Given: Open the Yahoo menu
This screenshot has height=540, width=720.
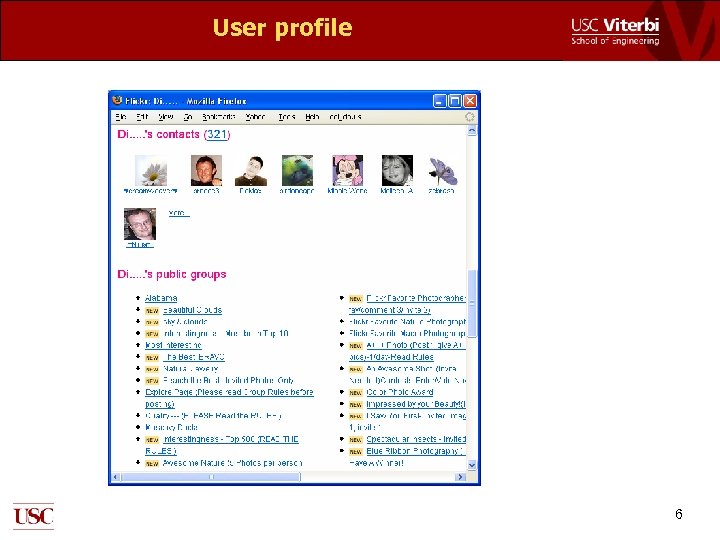Looking at the screenshot, I should coord(255,117).
